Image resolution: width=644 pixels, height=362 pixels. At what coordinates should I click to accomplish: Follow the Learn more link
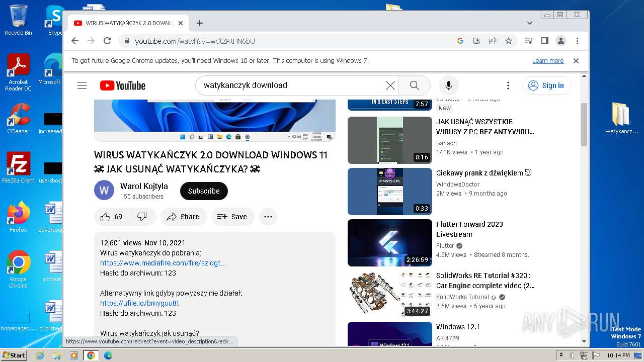tap(548, 60)
